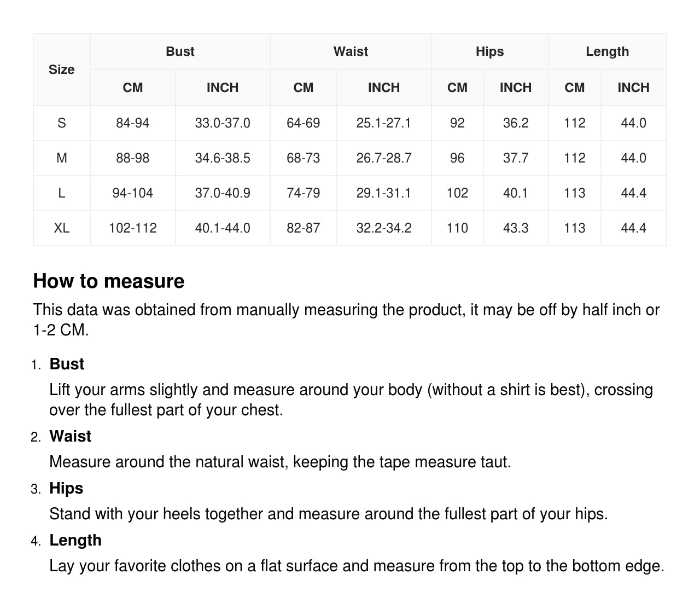Click the 74-79 waist CM cell
Image resolution: width=700 pixels, height=609 pixels.
coord(303,193)
